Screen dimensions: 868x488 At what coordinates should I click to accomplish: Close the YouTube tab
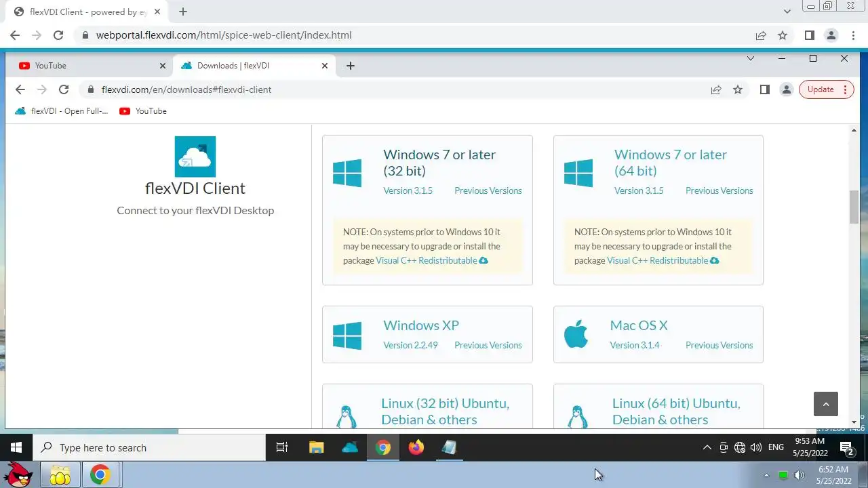tap(162, 66)
